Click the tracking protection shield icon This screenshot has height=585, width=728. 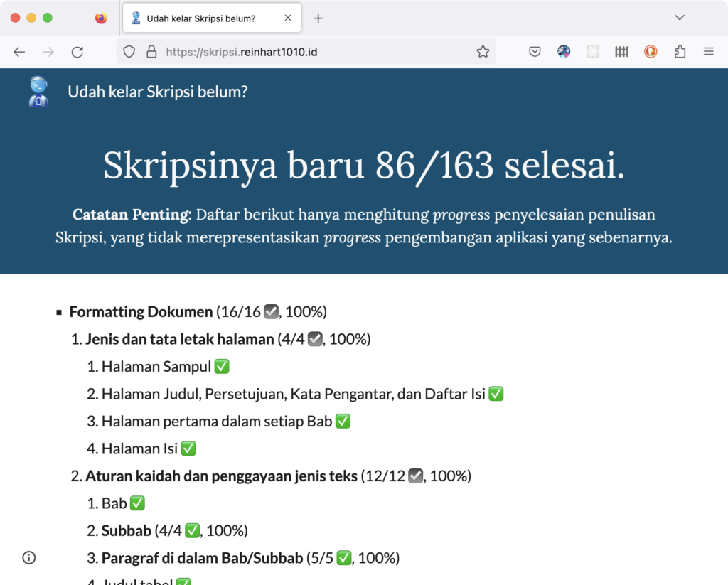click(129, 52)
